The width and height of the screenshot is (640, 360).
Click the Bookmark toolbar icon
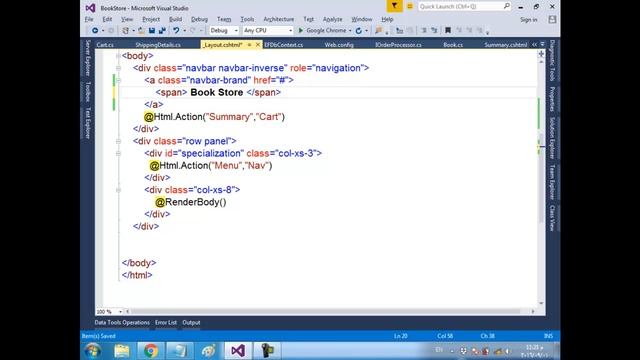tap(448, 31)
